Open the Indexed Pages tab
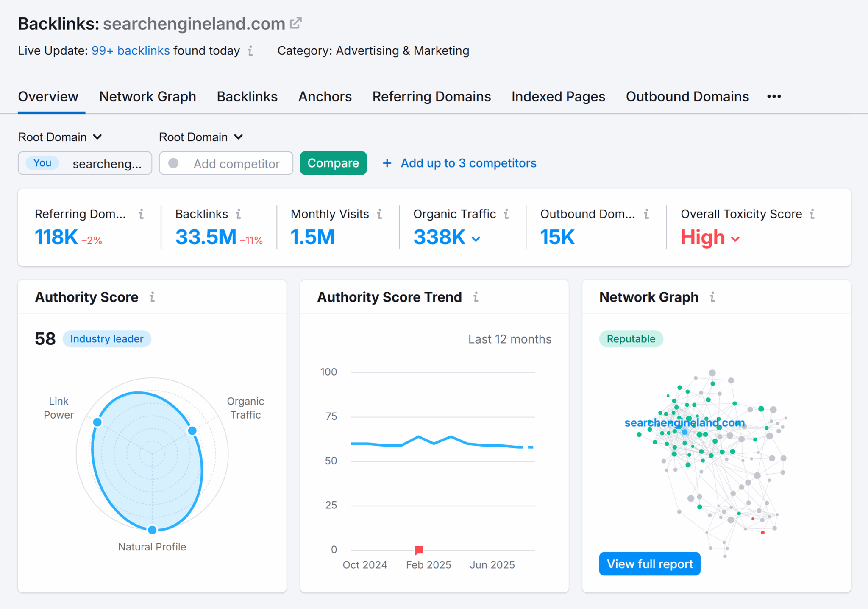The image size is (868, 609). [558, 97]
